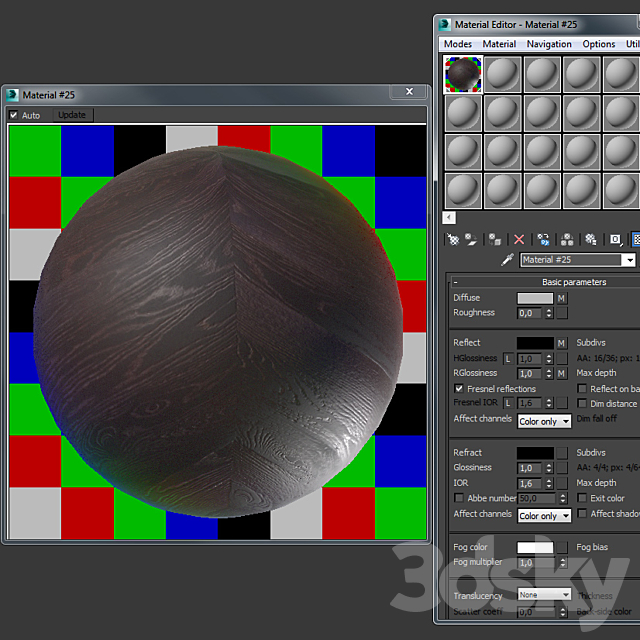Toggle the HGlossiness L lock button

point(508,359)
